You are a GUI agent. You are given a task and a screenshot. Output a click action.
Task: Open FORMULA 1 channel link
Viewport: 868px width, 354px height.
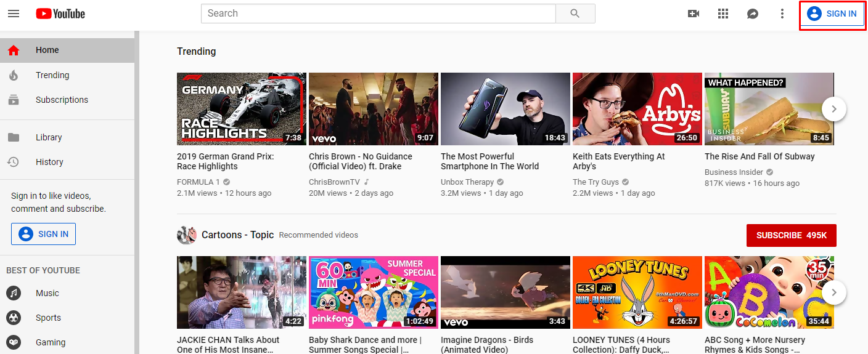199,182
